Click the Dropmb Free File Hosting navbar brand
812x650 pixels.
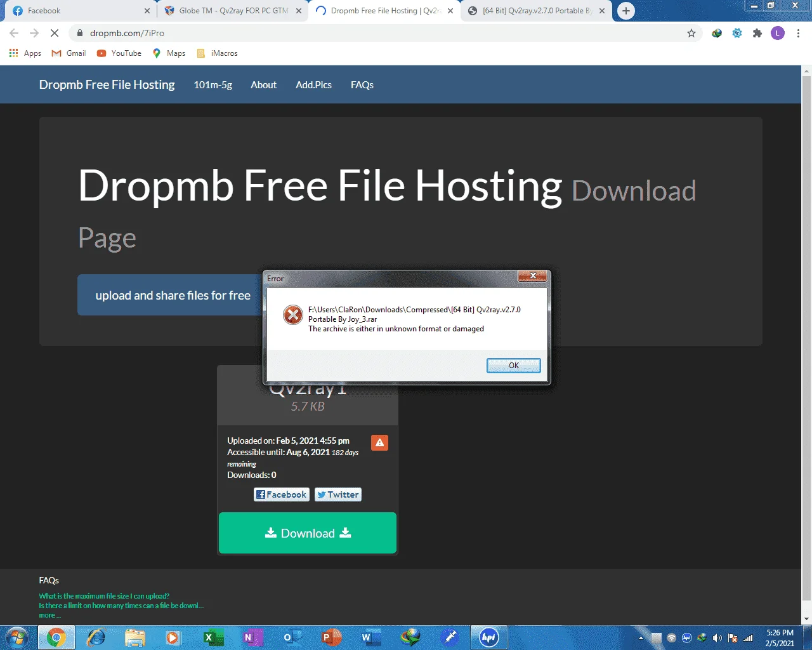coord(107,84)
